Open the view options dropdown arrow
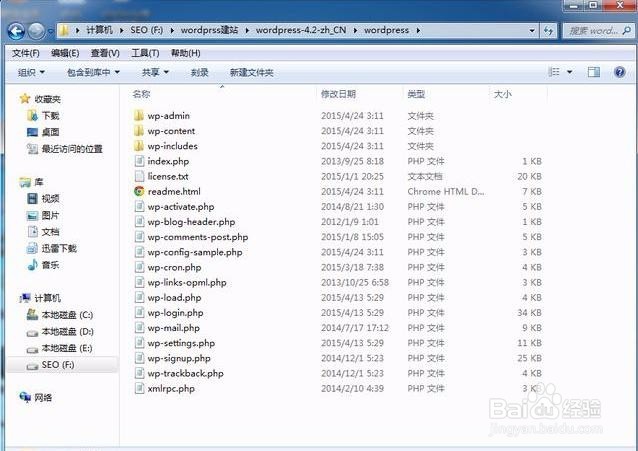Screen dimensions: 638x451 click(570, 72)
